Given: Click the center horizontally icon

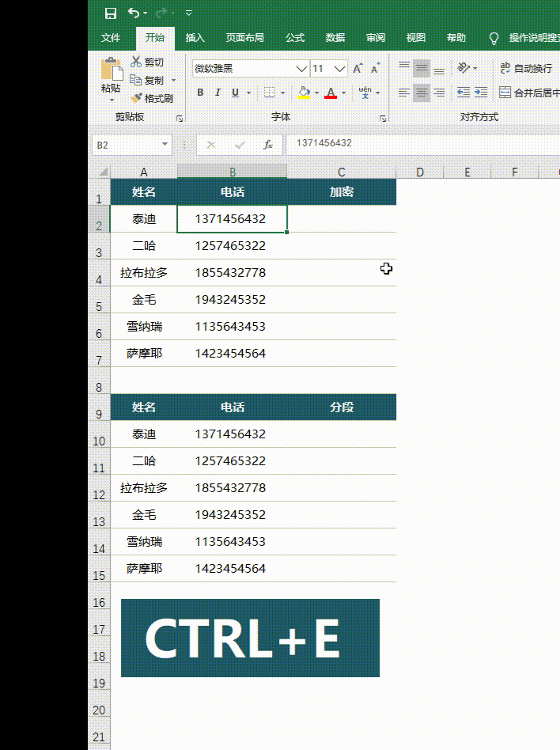Looking at the screenshot, I should (x=422, y=93).
